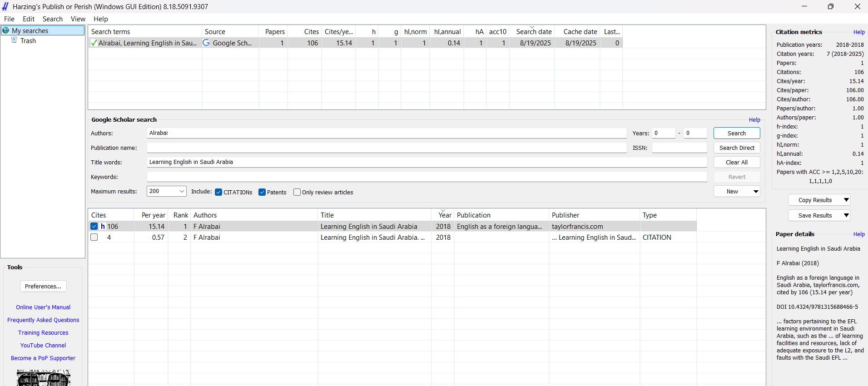Select the Alrabai, Learning English search row
The image size is (868, 386).
355,43
